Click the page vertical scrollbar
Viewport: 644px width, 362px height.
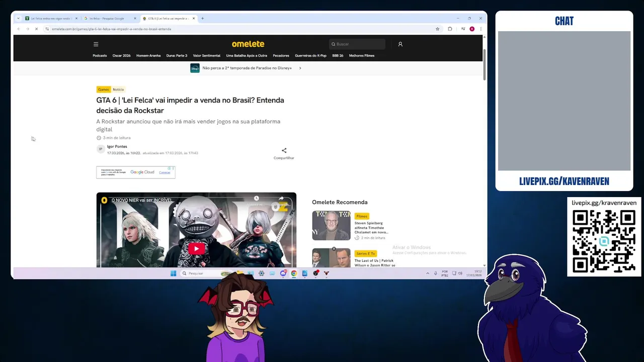pos(485,64)
